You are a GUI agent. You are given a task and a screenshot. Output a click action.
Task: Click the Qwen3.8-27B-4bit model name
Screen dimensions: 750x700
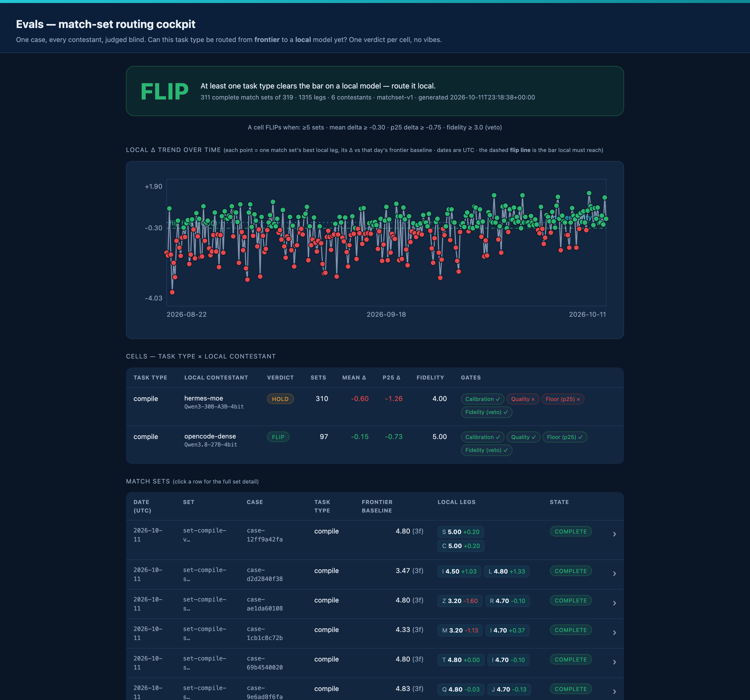click(x=210, y=444)
